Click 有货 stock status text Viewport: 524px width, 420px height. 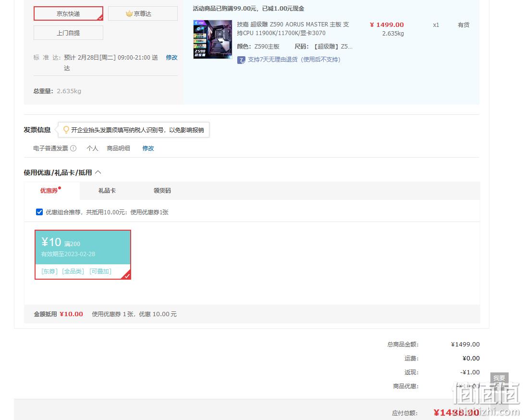(463, 25)
